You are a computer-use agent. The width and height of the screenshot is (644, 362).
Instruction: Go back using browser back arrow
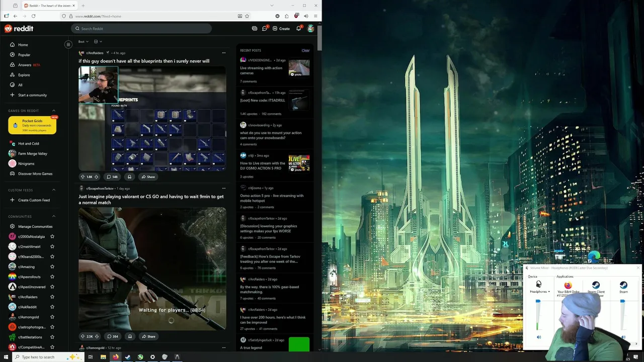[x=15, y=16]
